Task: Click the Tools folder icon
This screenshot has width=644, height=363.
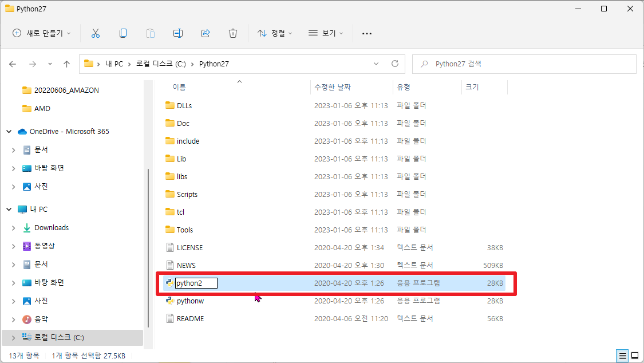Action: (x=169, y=229)
